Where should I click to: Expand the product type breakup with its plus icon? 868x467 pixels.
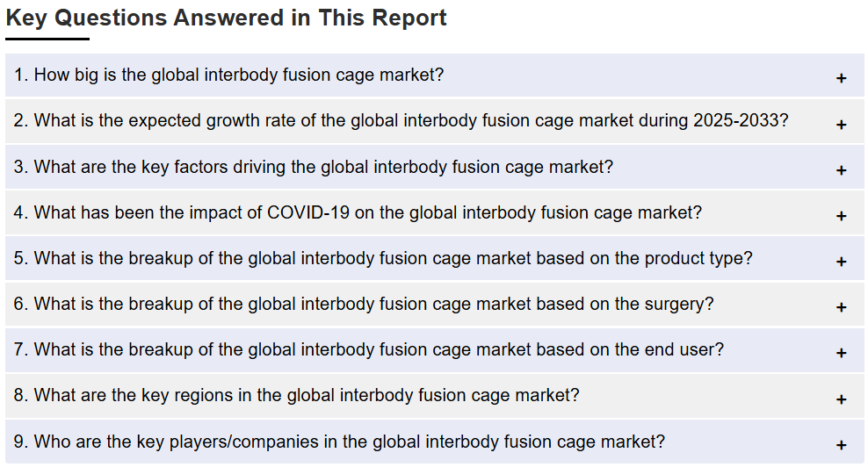841,262
